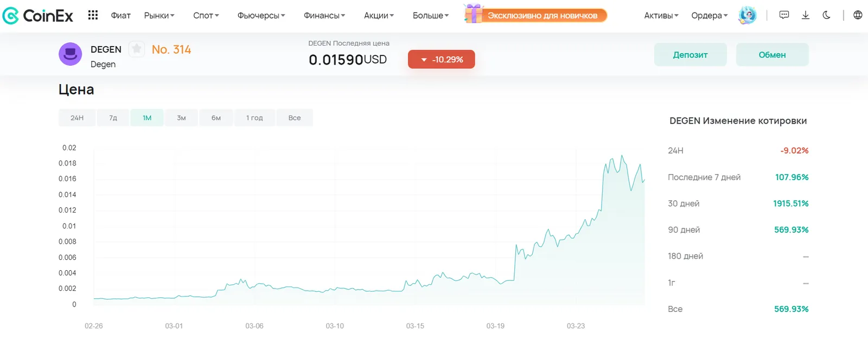Click the -10.29% price change badge

(441, 59)
